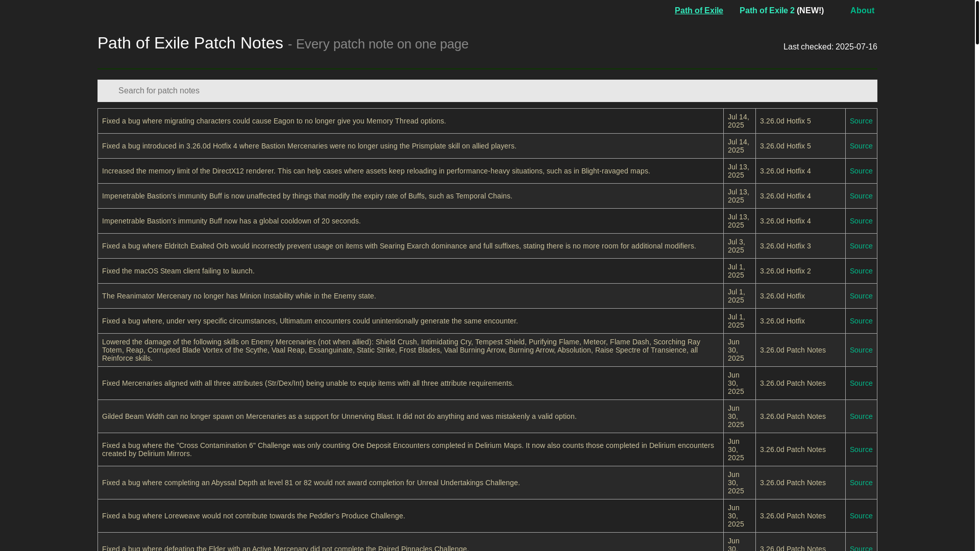Open Source link for Bastion Mercenaries Prismplate fix

tap(861, 146)
